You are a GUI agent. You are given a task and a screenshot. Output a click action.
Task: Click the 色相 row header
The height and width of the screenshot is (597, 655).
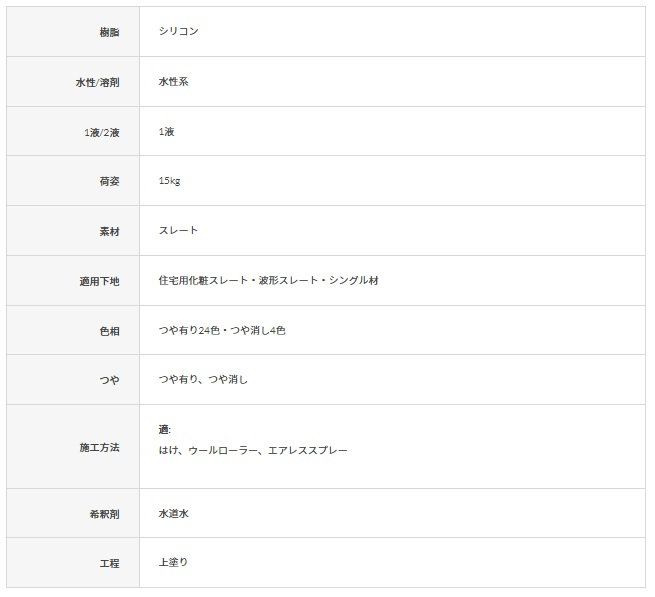pyautogui.click(x=73, y=330)
